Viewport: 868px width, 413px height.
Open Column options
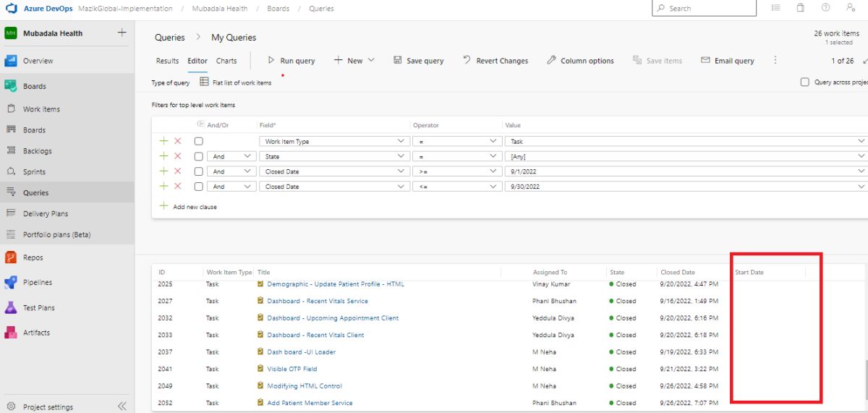(580, 61)
